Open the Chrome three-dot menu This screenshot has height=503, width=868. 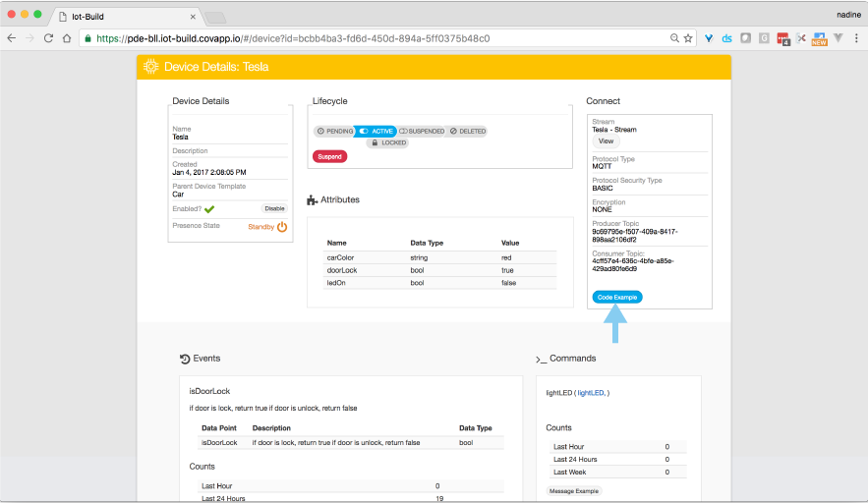pyautogui.click(x=855, y=38)
